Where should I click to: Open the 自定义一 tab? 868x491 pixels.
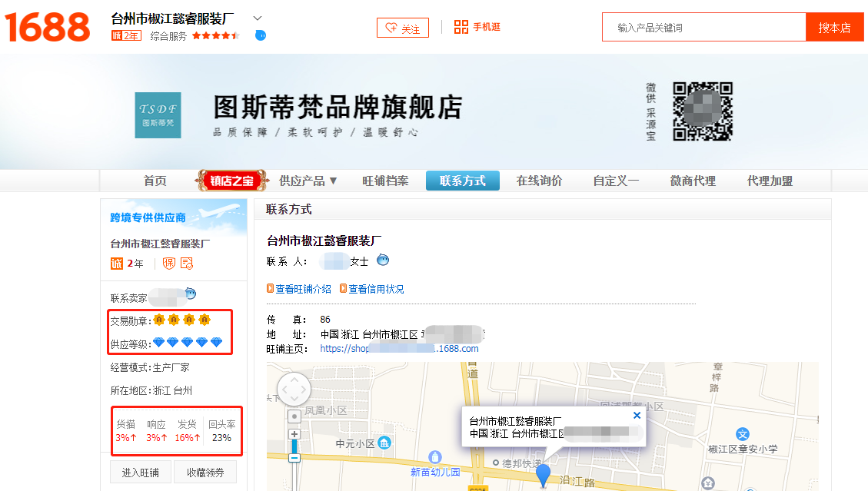[616, 181]
